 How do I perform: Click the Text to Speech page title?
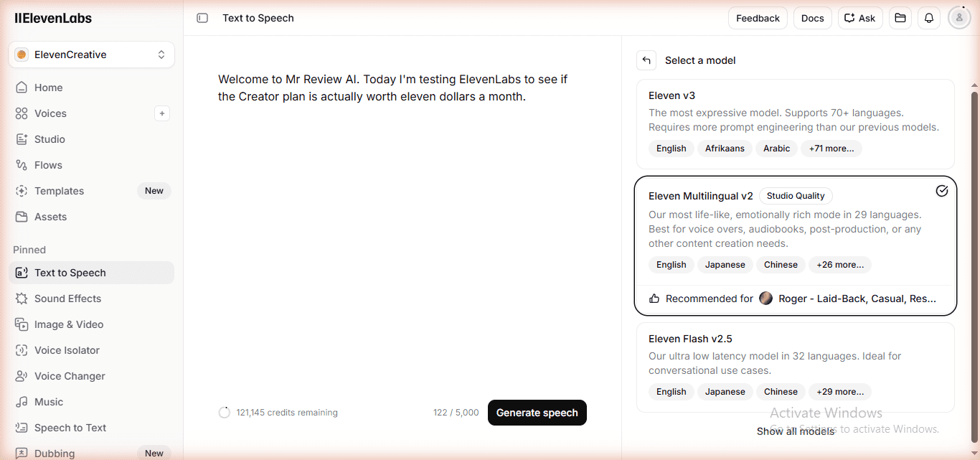pyautogui.click(x=258, y=18)
